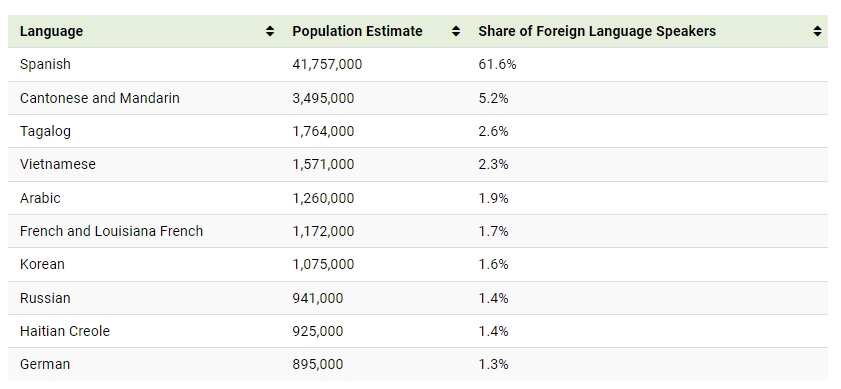Click the German language cell
Viewport: 841px width, 389px height.
point(45,364)
